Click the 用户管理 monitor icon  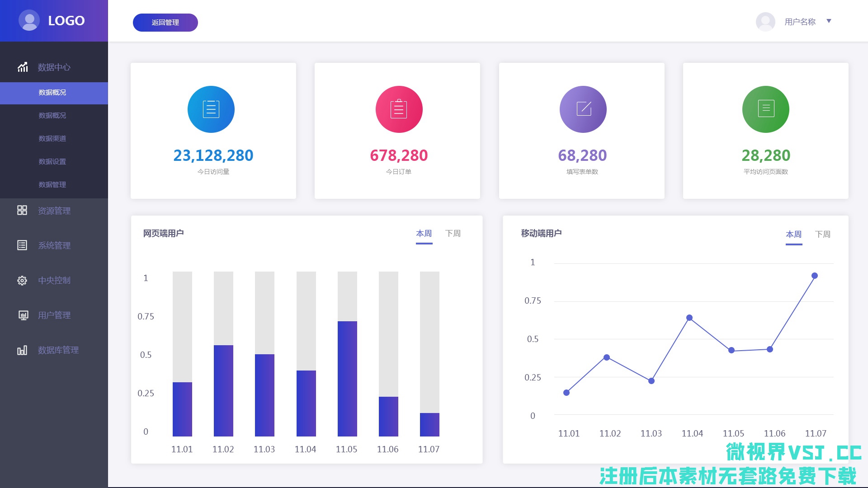tap(23, 315)
